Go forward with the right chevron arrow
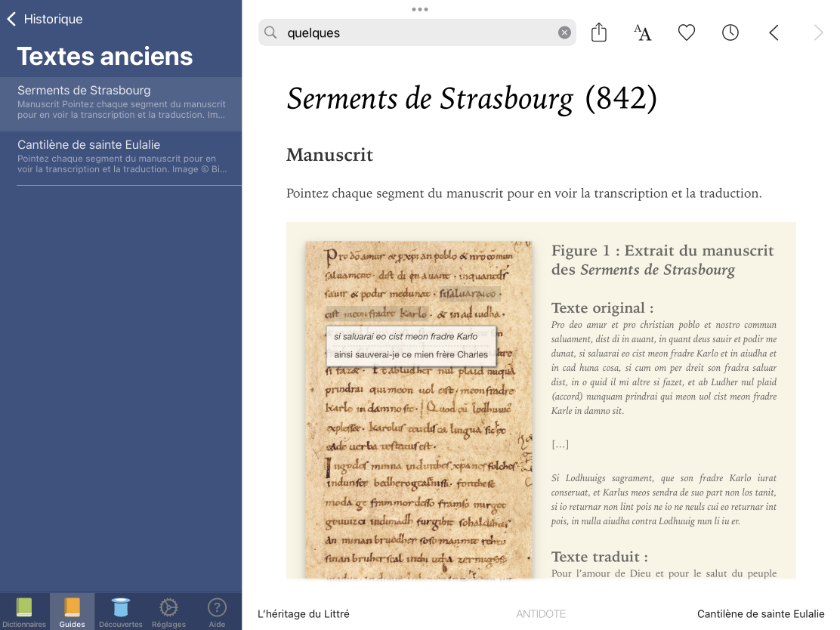The height and width of the screenshot is (630, 840). pyautogui.click(x=818, y=32)
